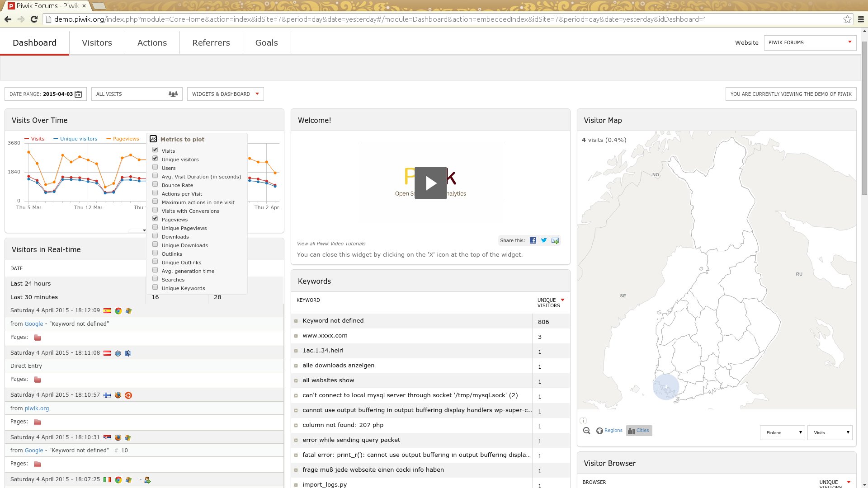This screenshot has height=488, width=868.
Task: Check the Outlinks metric checkbox
Action: click(x=155, y=253)
